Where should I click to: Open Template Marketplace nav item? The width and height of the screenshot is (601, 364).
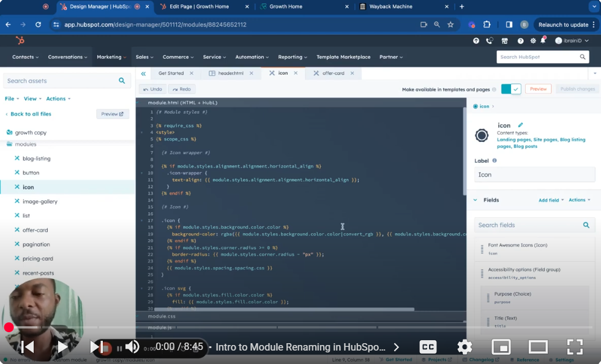[343, 57]
